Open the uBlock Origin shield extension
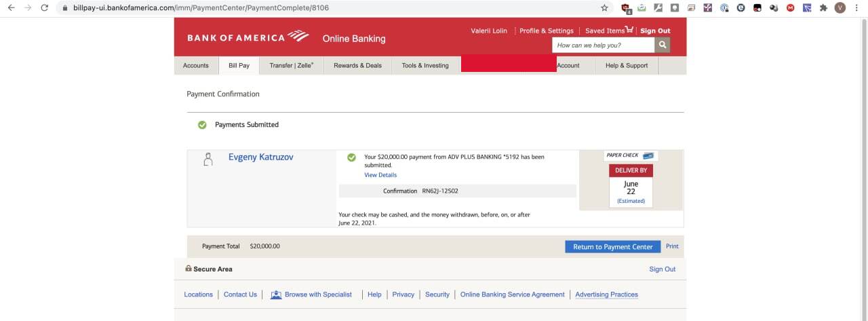The height and width of the screenshot is (321, 868). [x=625, y=8]
